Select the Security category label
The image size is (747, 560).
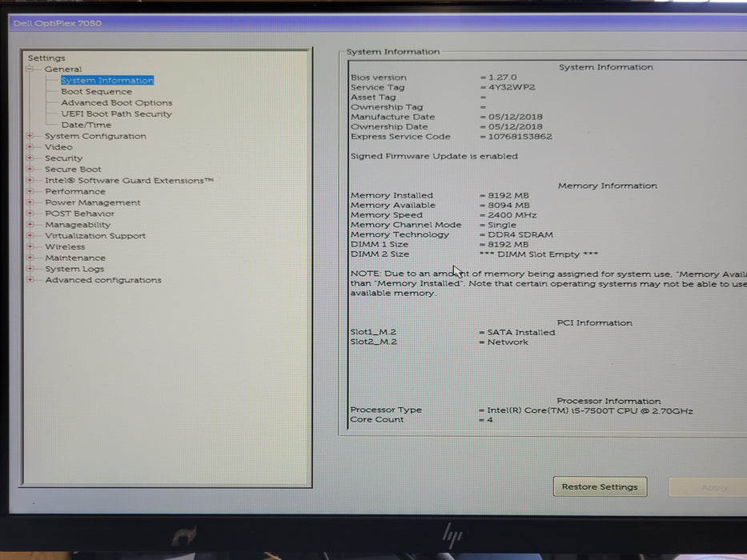63,158
